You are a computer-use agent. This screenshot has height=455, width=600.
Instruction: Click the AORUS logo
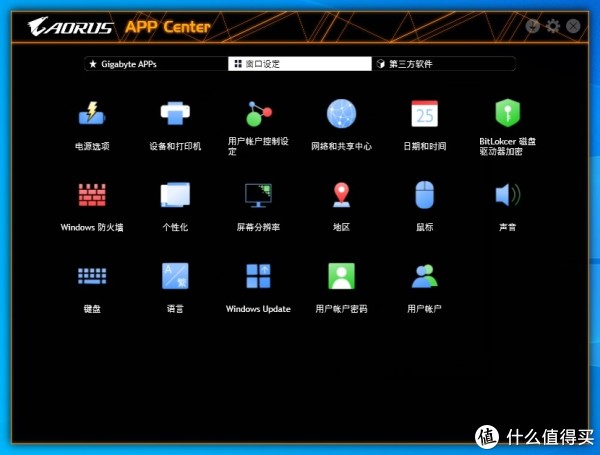click(x=70, y=26)
